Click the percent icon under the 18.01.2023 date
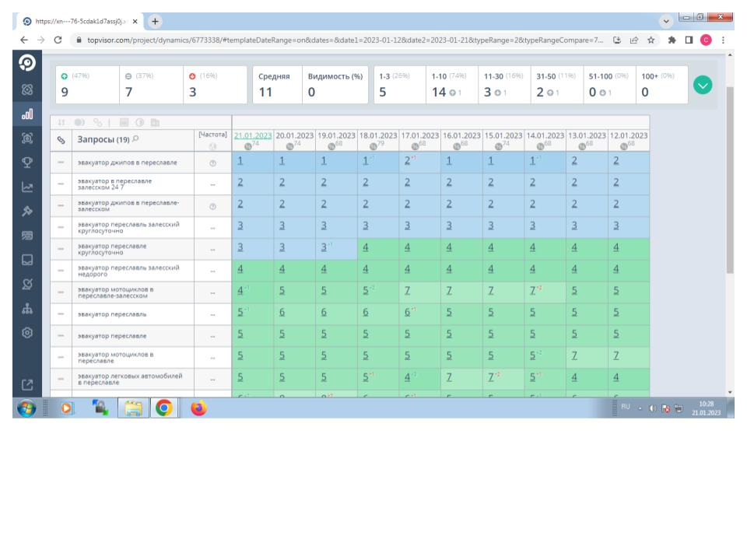The height and width of the screenshot is (560, 747). (x=373, y=146)
